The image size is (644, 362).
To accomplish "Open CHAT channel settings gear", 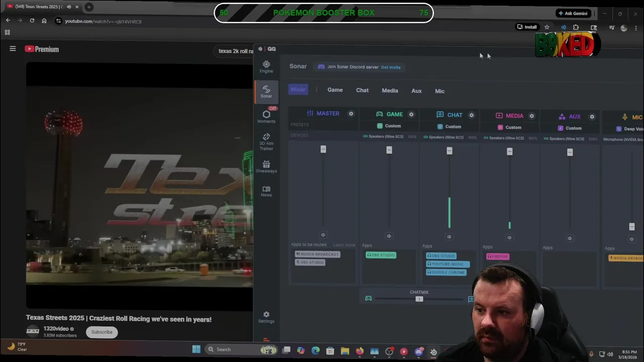I will click(471, 115).
